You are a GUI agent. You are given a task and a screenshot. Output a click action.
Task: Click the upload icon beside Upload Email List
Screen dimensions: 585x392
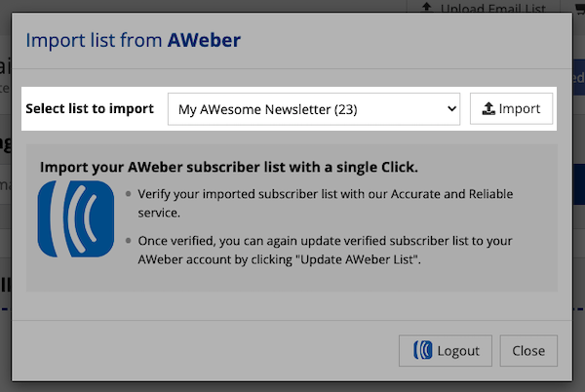click(426, 9)
